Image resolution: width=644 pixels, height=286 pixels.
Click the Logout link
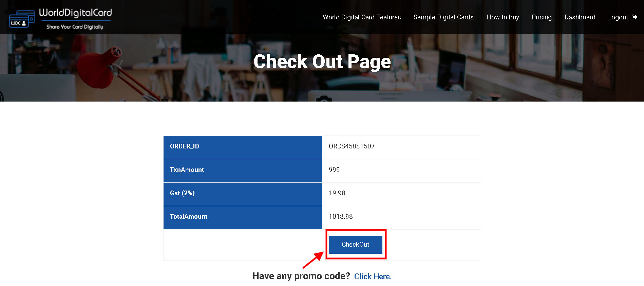click(618, 17)
